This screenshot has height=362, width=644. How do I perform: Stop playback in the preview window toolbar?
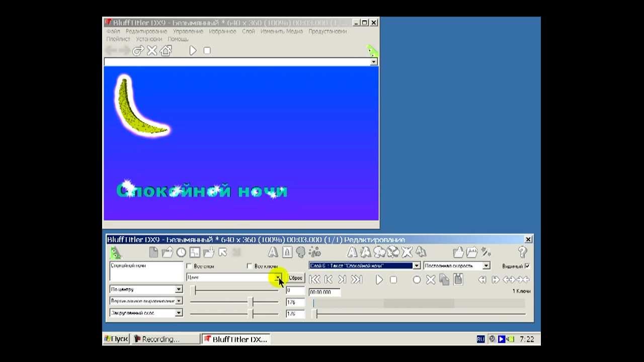click(x=207, y=50)
